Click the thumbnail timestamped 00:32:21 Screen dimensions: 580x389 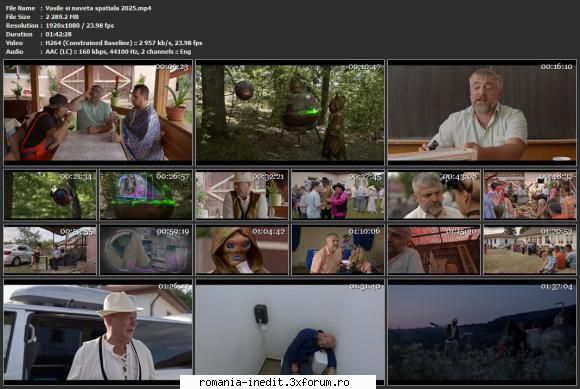click(242, 195)
